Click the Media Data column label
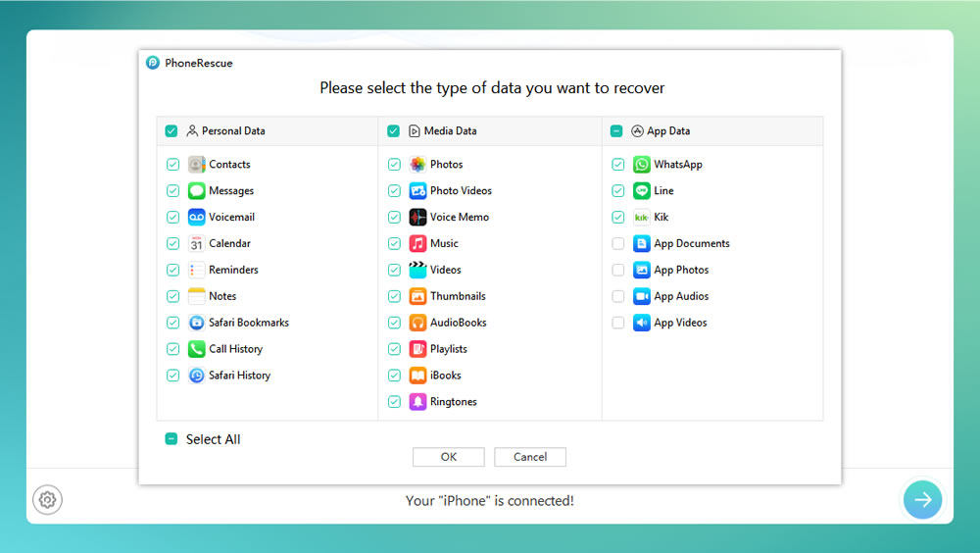980x553 pixels. click(x=450, y=130)
